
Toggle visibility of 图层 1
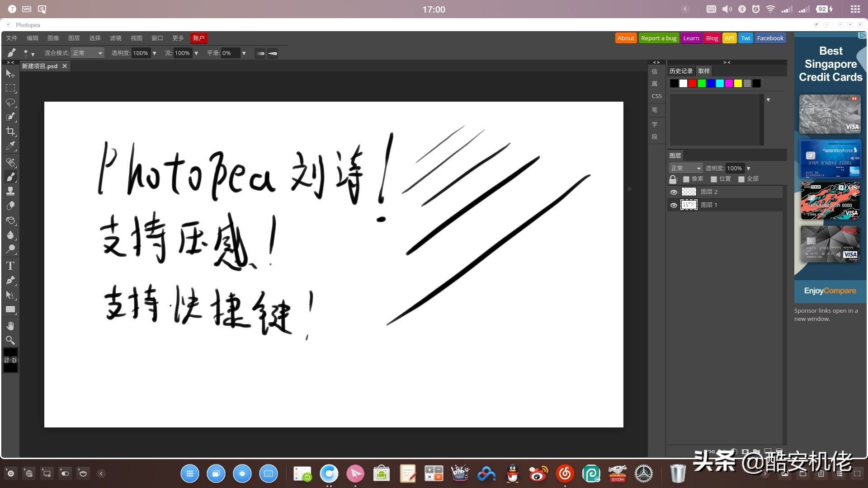674,205
